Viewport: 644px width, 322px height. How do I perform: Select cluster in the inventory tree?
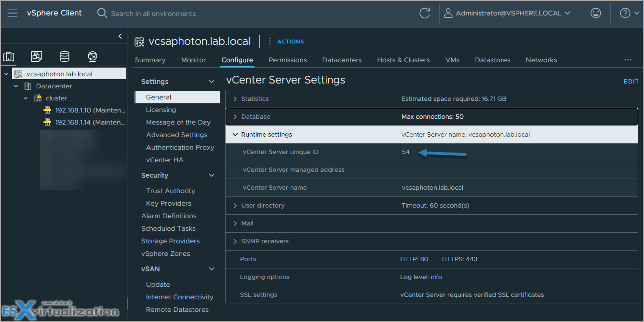(56, 98)
